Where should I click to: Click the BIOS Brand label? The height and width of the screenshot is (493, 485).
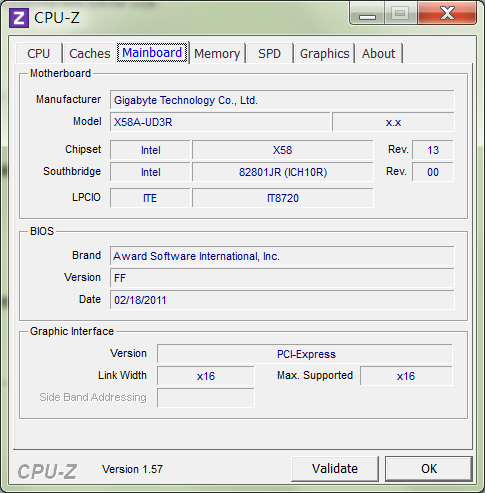(x=86, y=255)
